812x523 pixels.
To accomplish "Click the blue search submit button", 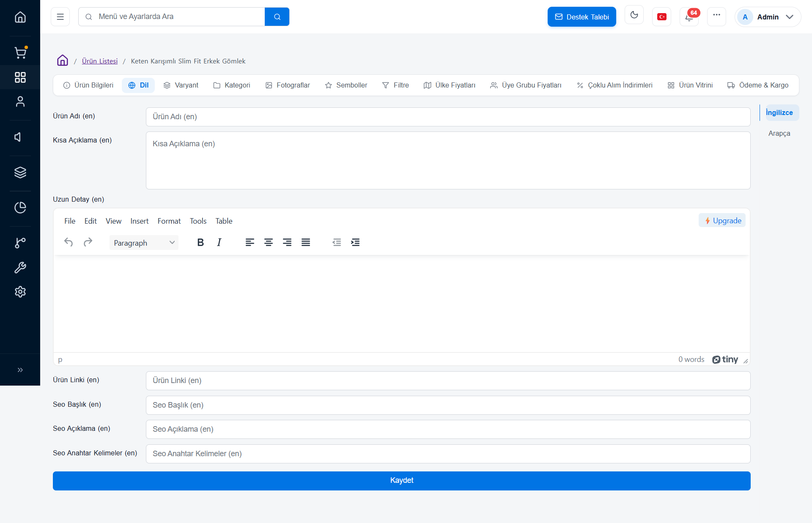I will point(277,17).
